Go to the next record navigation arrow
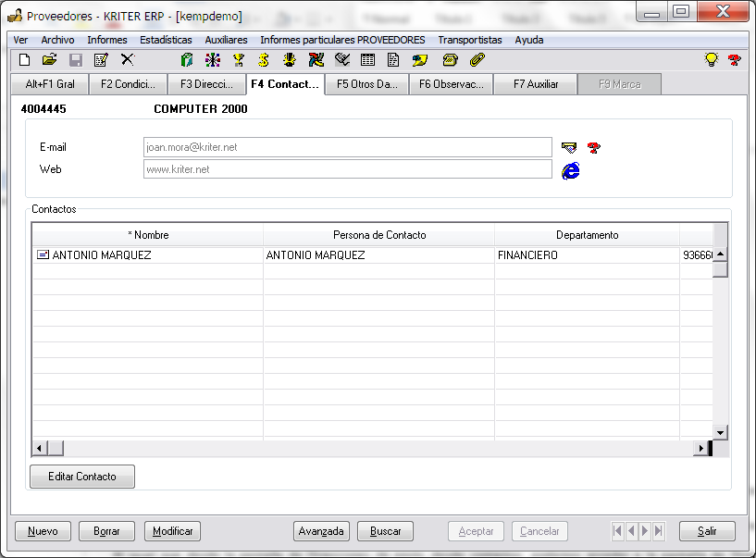The width and height of the screenshot is (756, 558). coord(645,531)
